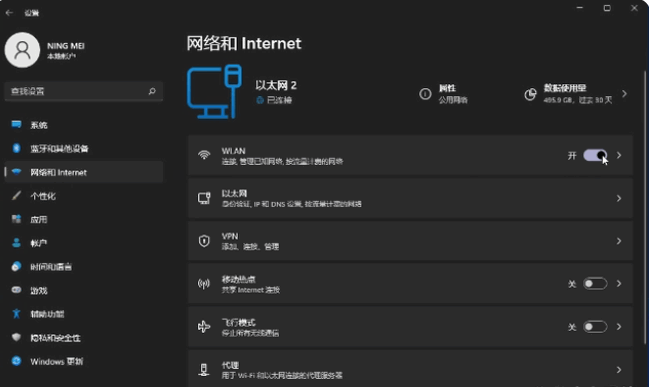649x387 pixels.
Task: Turn on the airplane mode toggle
Action: point(595,327)
